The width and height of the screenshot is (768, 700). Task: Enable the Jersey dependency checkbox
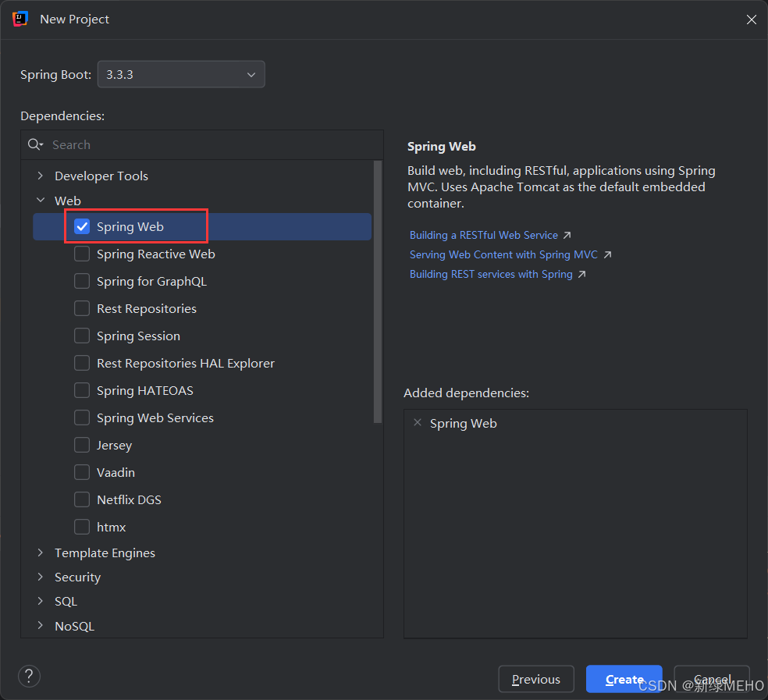(82, 445)
